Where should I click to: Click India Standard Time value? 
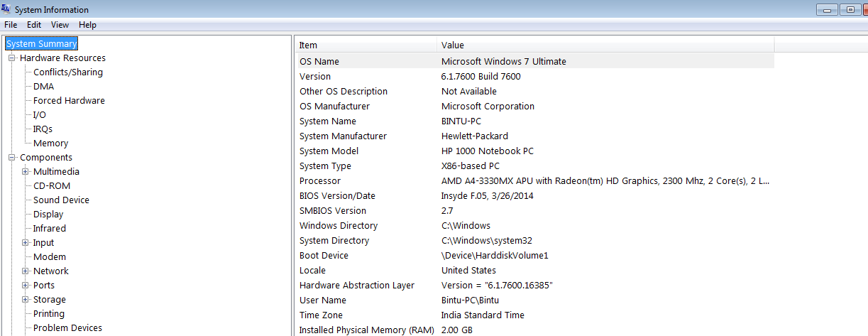[483, 315]
